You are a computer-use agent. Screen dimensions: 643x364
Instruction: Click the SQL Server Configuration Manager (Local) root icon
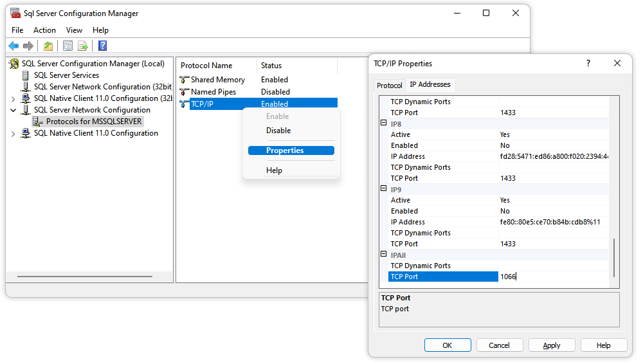[14, 64]
